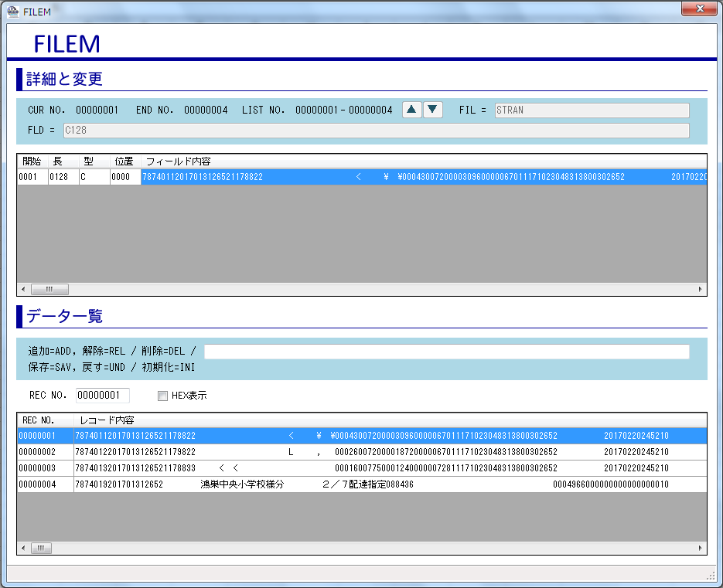Click the up arrow record navigation button
Image resolution: width=723 pixels, height=588 pixels.
412,110
